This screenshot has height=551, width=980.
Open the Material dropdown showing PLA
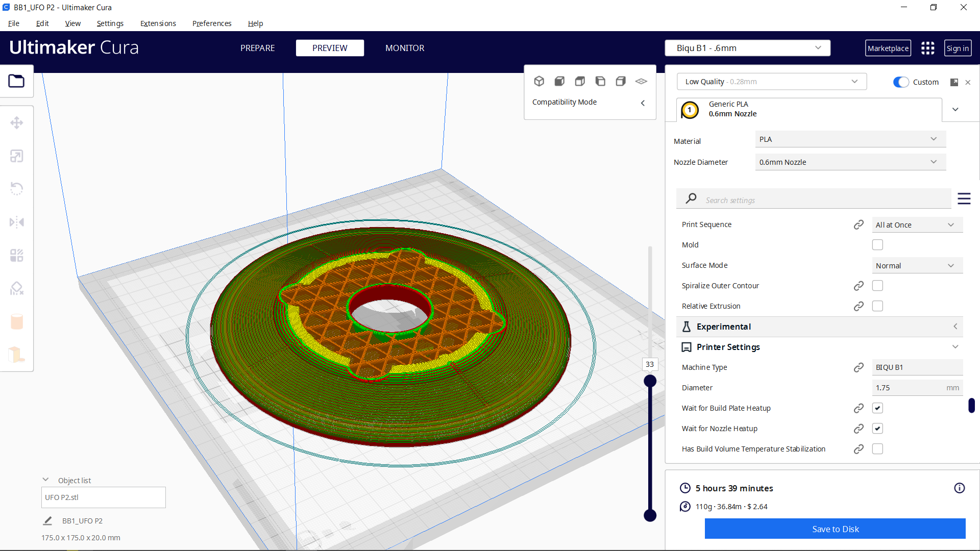[849, 139]
